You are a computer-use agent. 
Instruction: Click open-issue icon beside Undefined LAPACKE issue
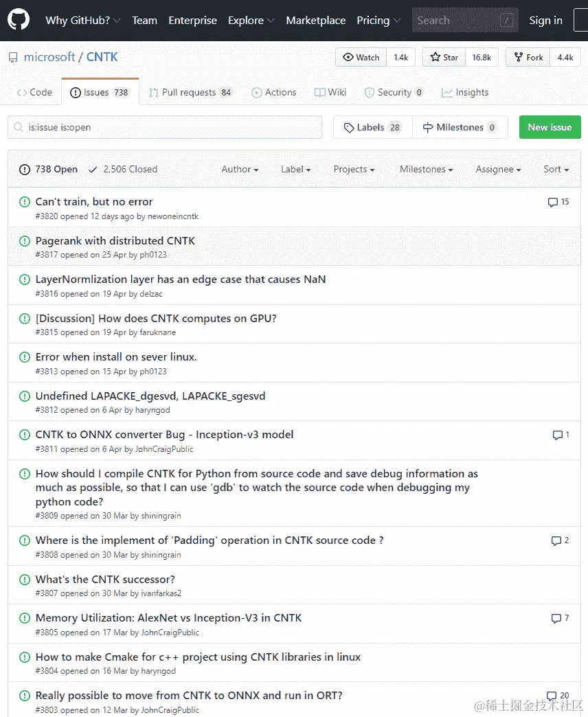[25, 396]
